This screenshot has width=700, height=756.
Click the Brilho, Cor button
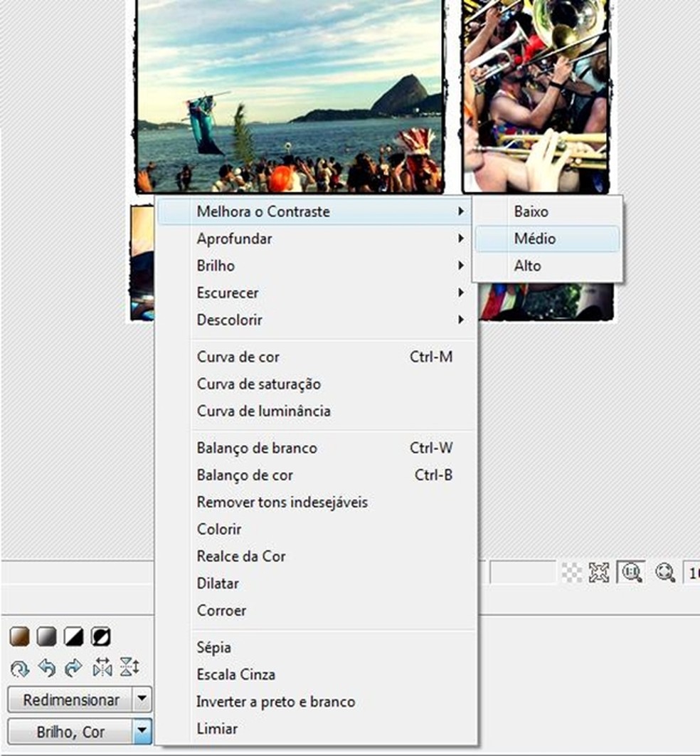70,731
